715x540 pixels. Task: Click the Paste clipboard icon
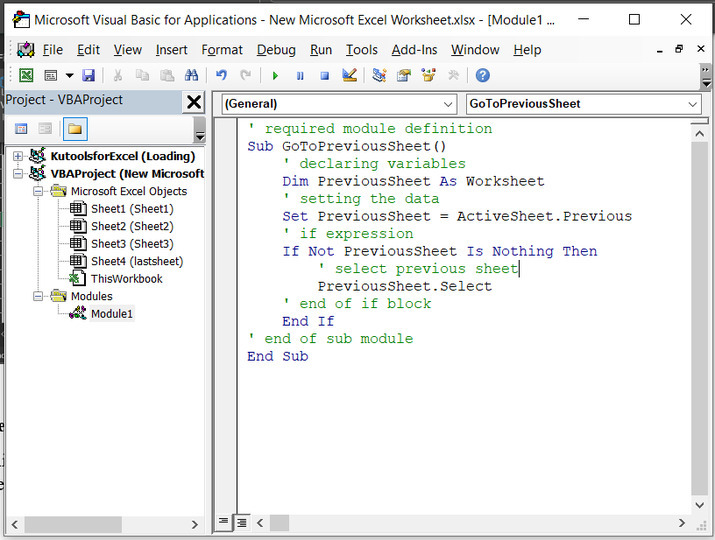(167, 75)
